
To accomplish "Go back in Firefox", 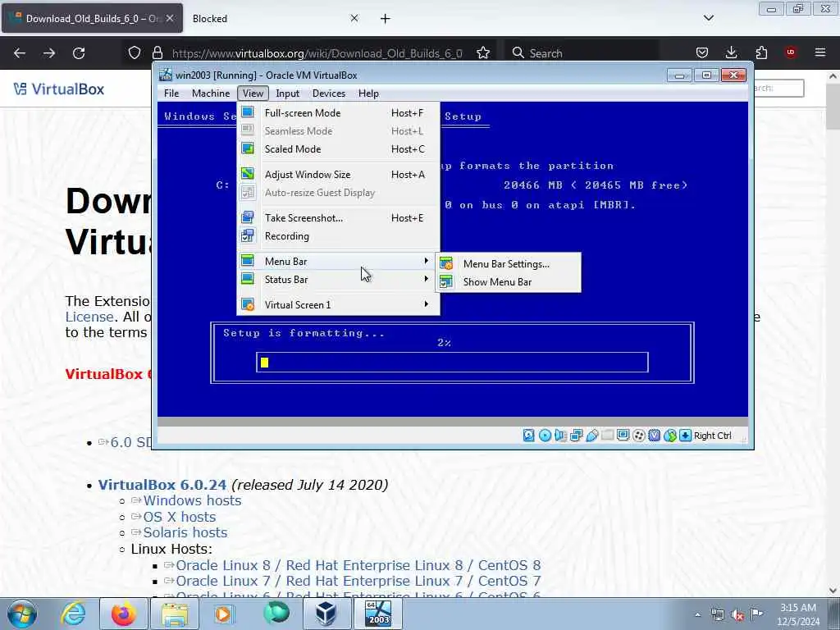I will (20, 53).
